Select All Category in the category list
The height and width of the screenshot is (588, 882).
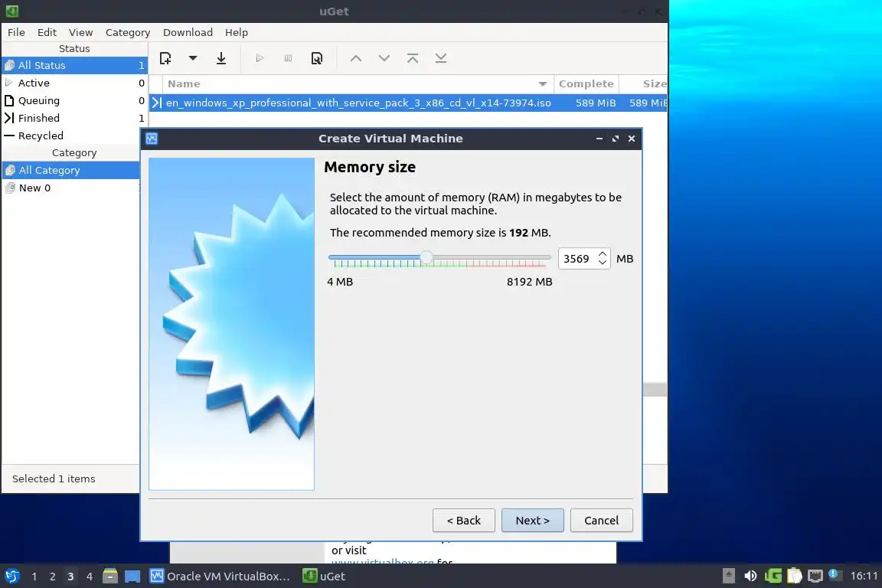pos(71,170)
